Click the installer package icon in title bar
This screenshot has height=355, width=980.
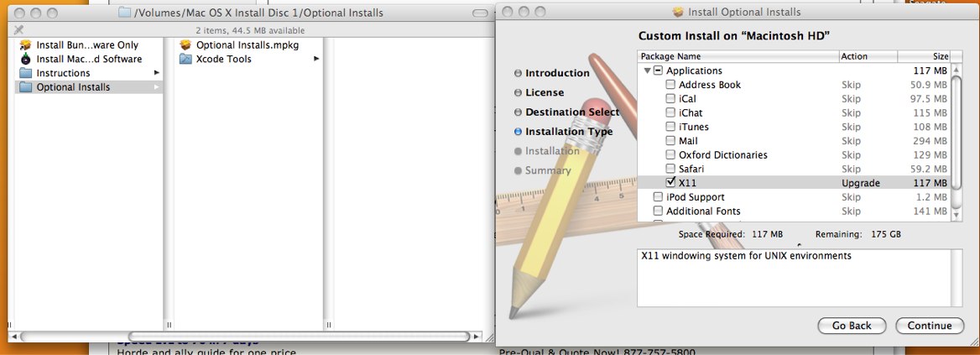point(677,12)
